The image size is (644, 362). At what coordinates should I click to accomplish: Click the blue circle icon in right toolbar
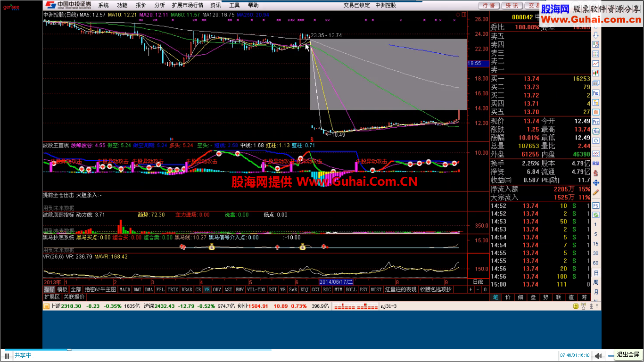click(x=596, y=141)
